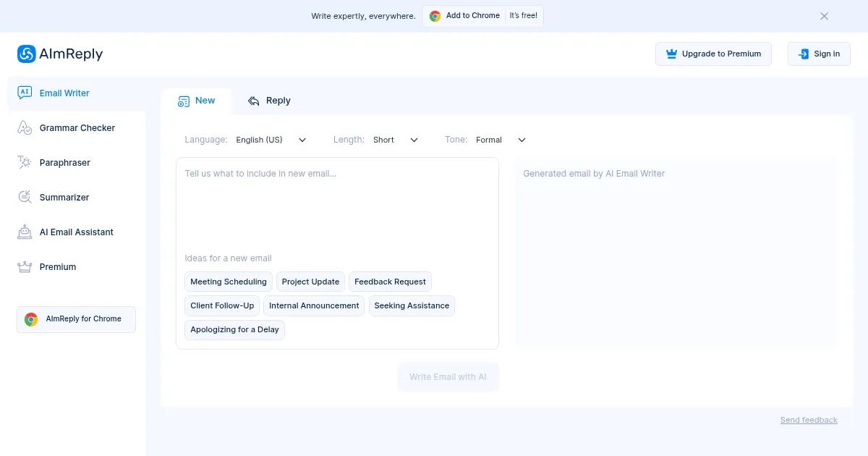The image size is (868, 456).
Task: Open AimReply for Chrome extension
Action: click(x=75, y=318)
